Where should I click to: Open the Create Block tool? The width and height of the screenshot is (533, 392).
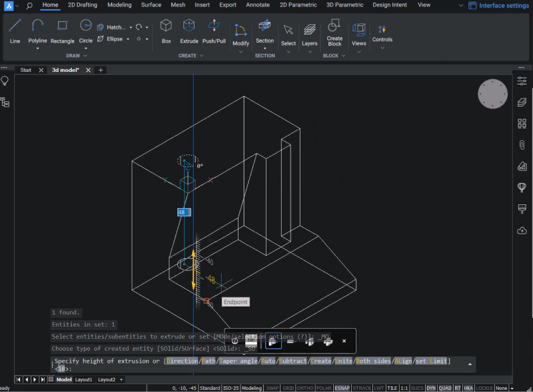[334, 31]
